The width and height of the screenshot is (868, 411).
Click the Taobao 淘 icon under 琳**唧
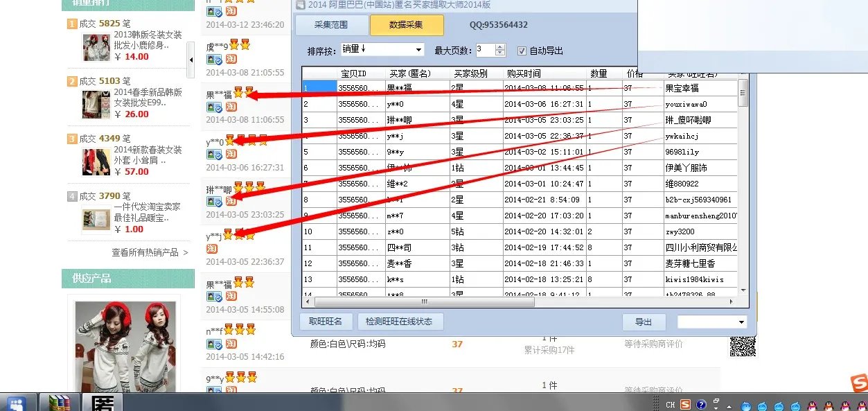pos(230,201)
